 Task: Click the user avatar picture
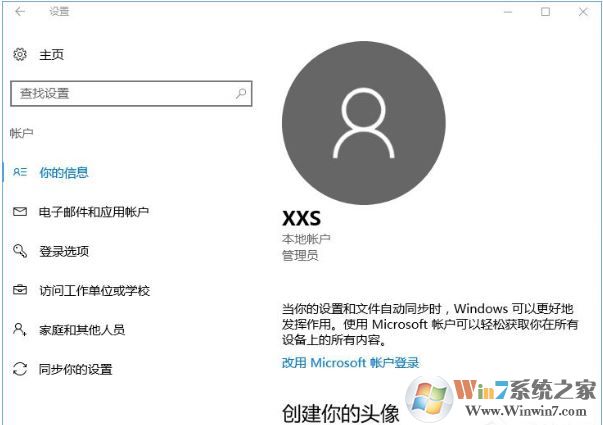(x=364, y=123)
